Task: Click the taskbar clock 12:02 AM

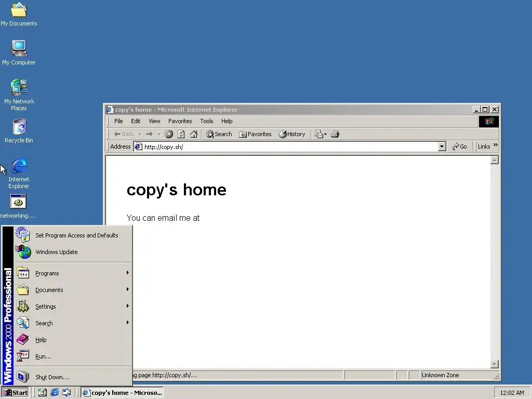Action: pyautogui.click(x=512, y=393)
